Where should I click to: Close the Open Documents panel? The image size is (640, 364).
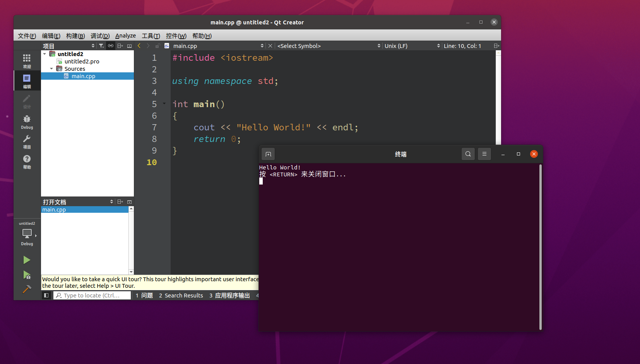130,202
